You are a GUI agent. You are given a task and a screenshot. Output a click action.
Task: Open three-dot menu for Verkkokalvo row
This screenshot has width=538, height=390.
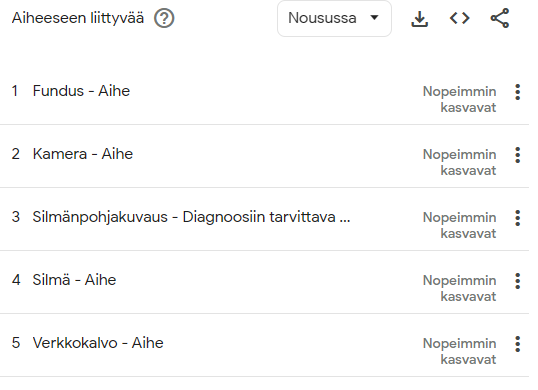pyautogui.click(x=517, y=344)
